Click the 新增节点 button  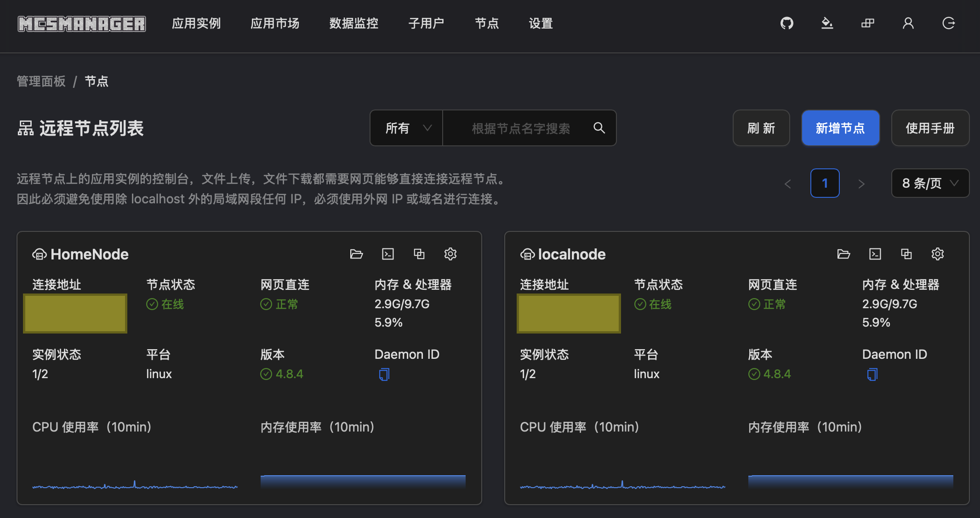[x=840, y=128]
